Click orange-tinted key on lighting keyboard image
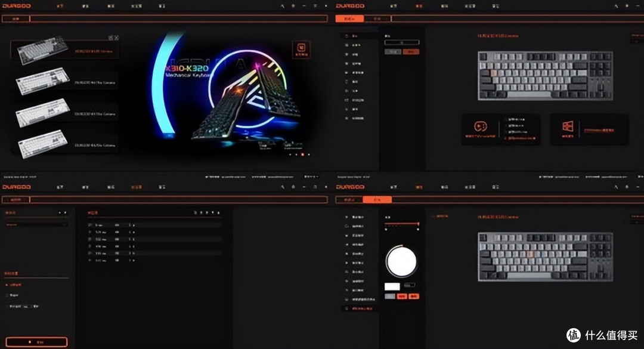The image size is (644, 349). pos(530,255)
